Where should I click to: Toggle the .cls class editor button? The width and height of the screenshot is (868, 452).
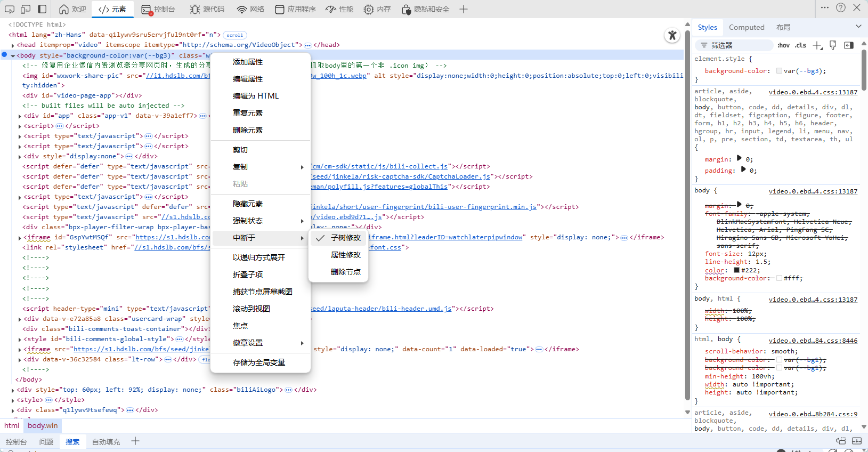click(800, 45)
